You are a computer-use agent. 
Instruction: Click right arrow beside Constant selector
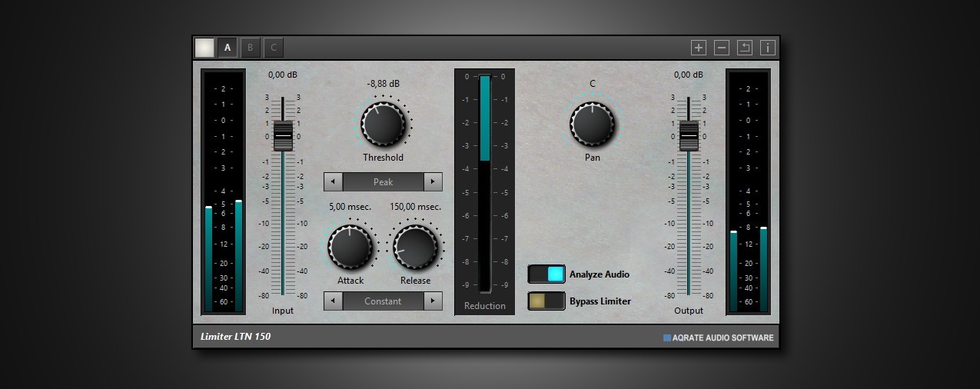[433, 301]
